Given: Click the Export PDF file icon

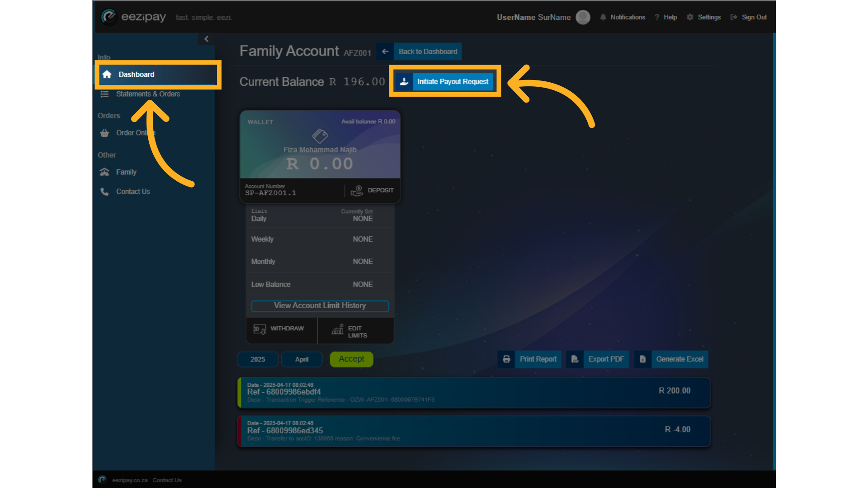Looking at the screenshot, I should click(x=575, y=359).
